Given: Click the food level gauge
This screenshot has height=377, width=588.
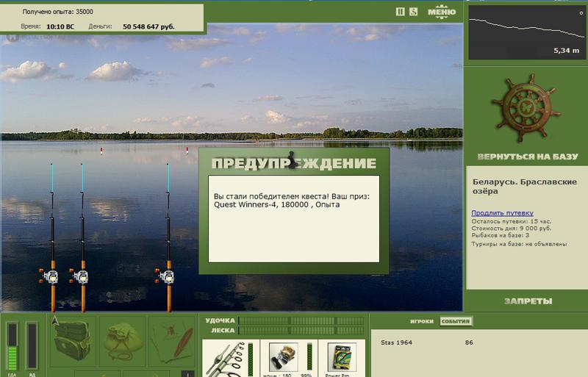Looking at the screenshot, I should coord(12,346).
